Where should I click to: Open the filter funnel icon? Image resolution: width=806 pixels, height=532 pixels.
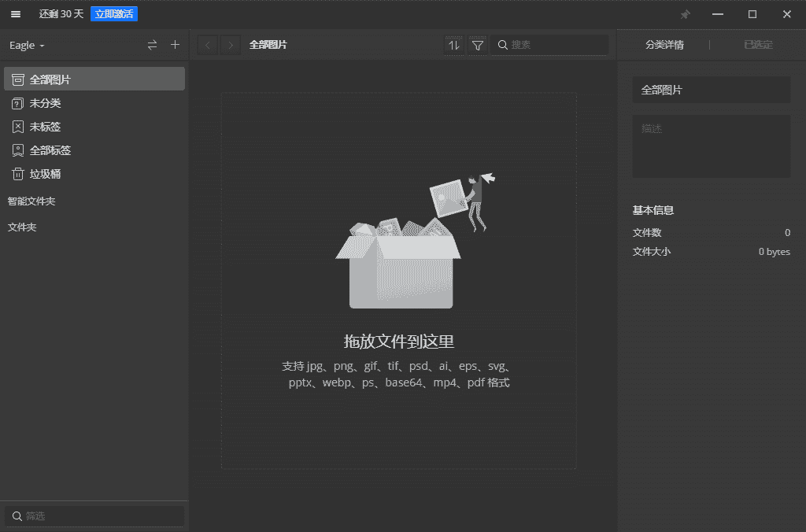(477, 45)
